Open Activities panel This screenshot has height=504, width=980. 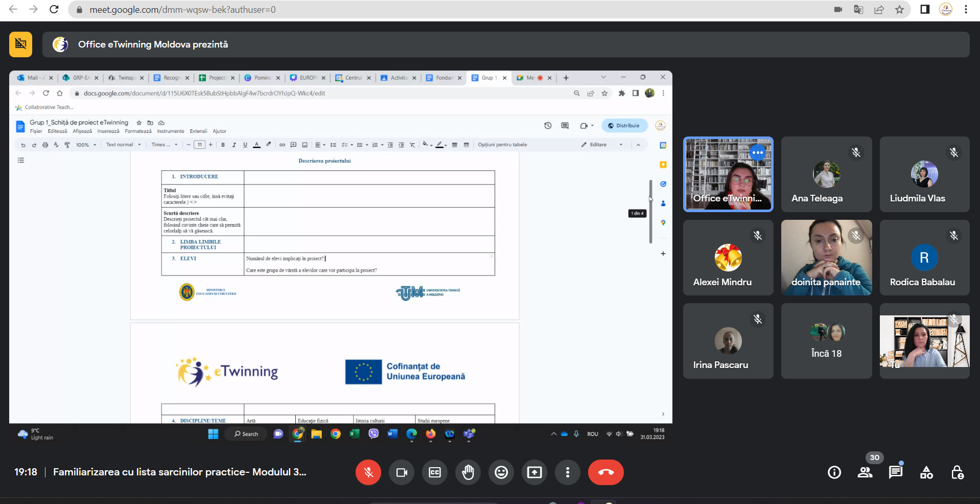coord(926,472)
